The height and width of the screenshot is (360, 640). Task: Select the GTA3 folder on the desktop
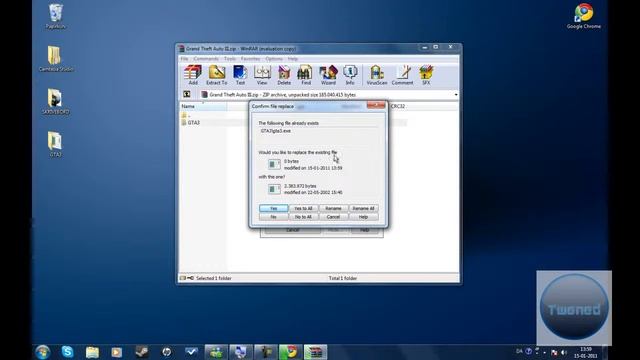pos(55,144)
